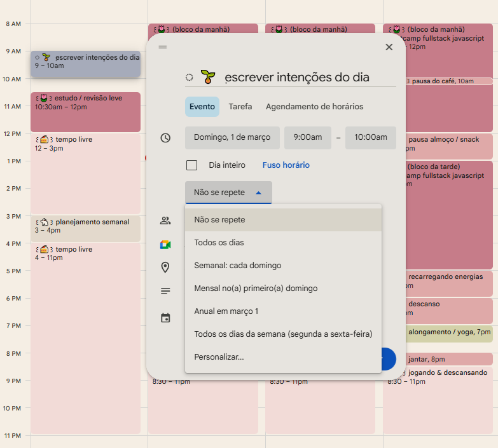Click the cake emoji on 4 – 11pm event
Screen dimensions: 498x448
pos(44,249)
